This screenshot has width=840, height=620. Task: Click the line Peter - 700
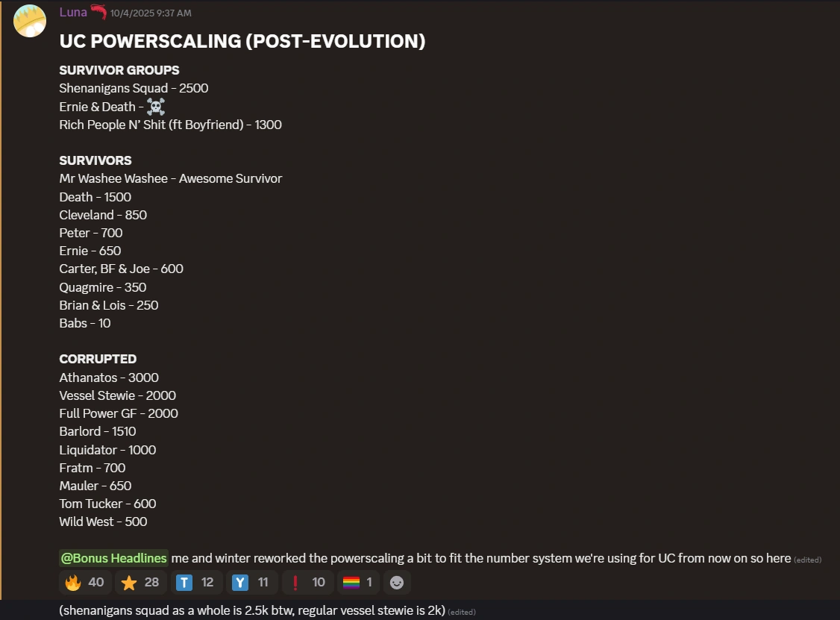pyautogui.click(x=91, y=233)
